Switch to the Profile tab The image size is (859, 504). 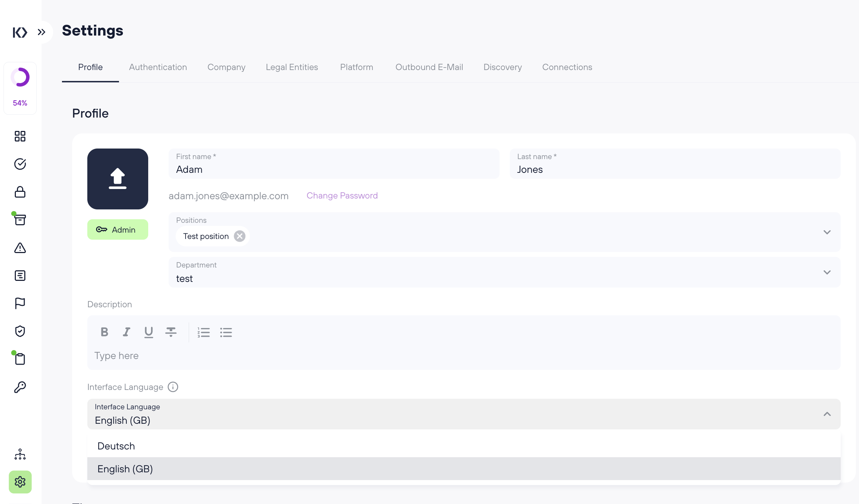point(90,67)
